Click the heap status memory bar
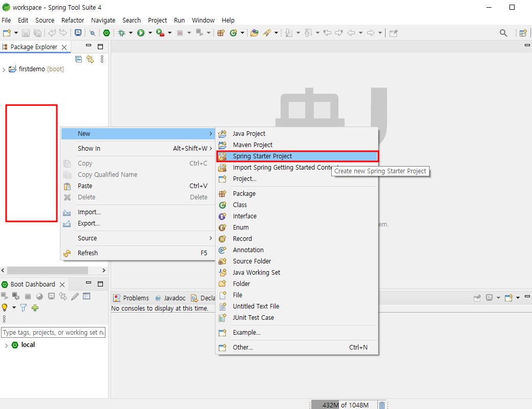532x409 pixels. [x=344, y=405]
